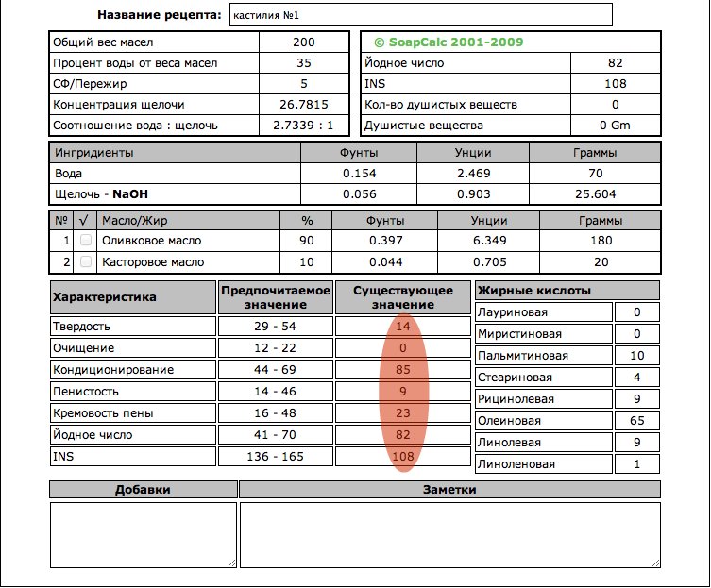Screen dimensions: 711x588
Task: Click the СФ/Пережир label
Action: click(90, 84)
